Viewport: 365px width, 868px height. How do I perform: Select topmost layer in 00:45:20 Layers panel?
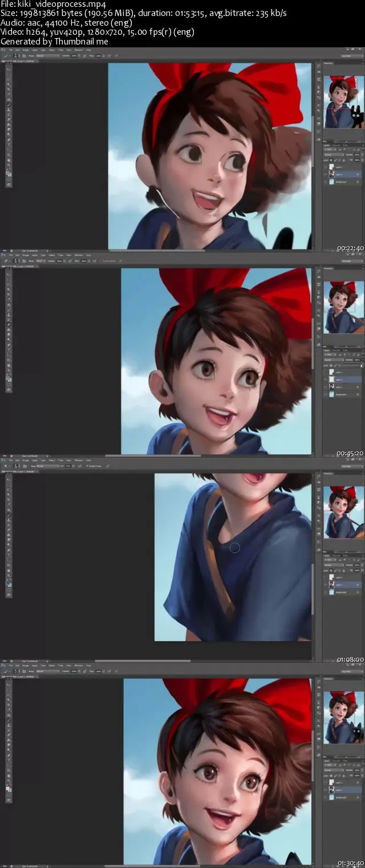343,372
